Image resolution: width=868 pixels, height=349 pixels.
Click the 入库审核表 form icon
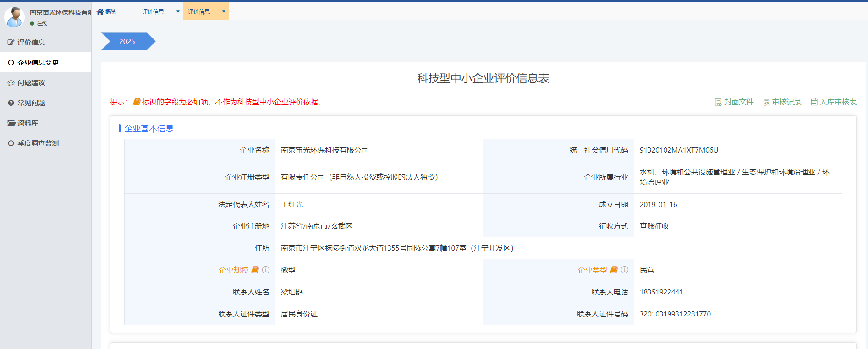(814, 102)
